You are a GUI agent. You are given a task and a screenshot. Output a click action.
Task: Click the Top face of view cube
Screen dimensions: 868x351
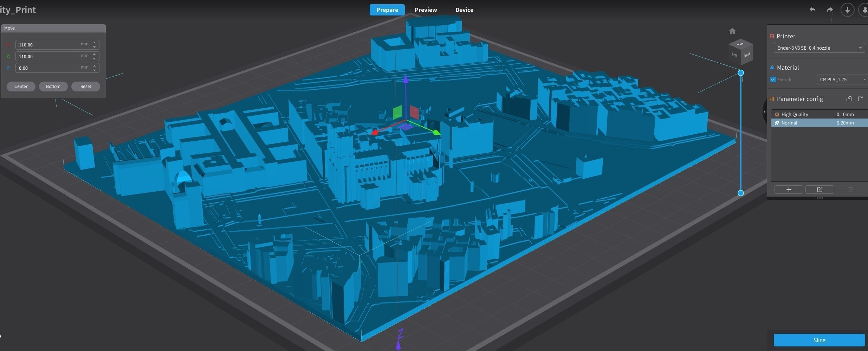tap(740, 44)
